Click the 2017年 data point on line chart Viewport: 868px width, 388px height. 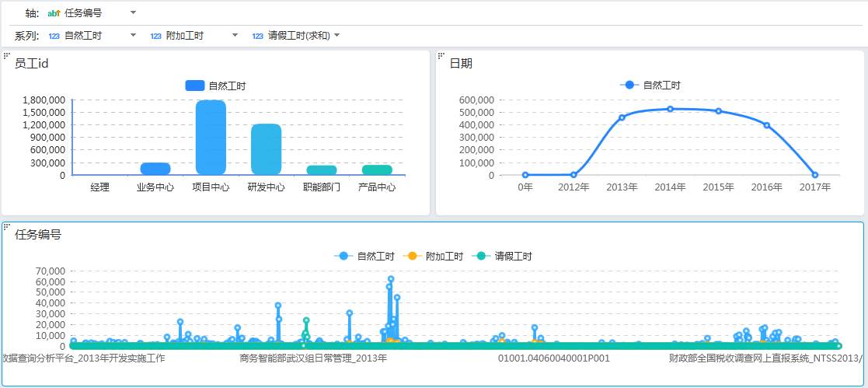[815, 175]
